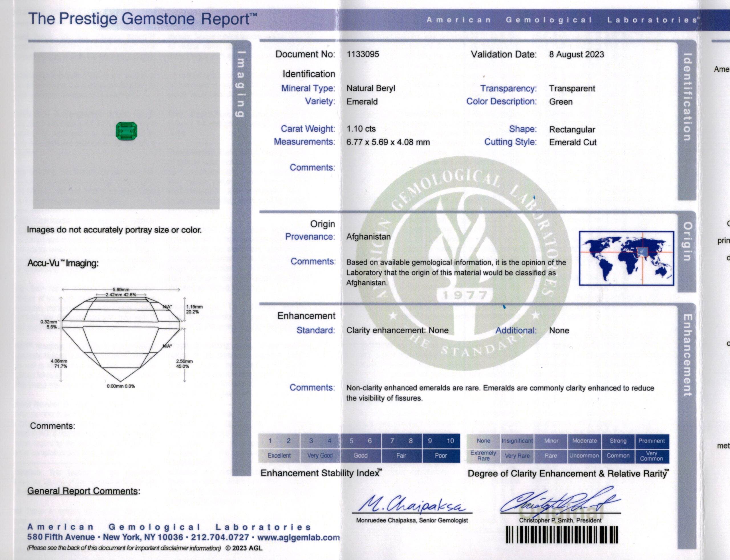This screenshot has width=730, height=560.
Task: Click the Poor stability index cell
Action: tap(441, 456)
